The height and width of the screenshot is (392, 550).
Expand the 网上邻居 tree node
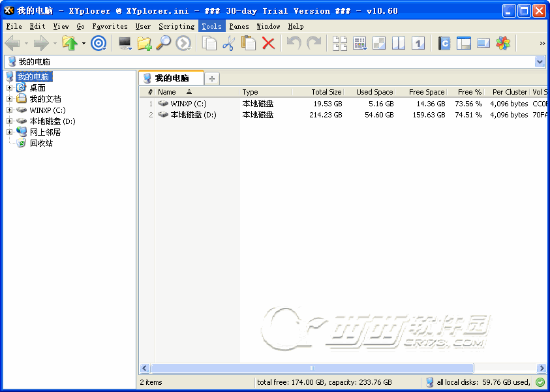(10, 132)
